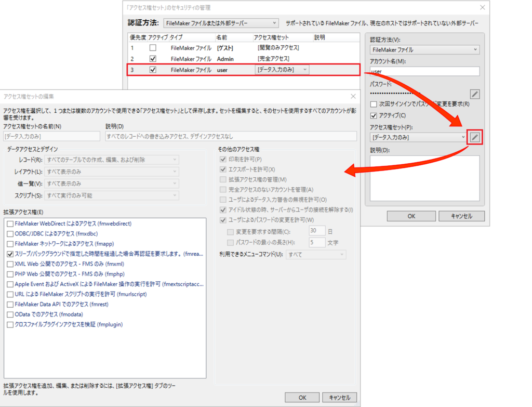Enable クロスファイルプラグインアクセスを検証 (fmplugin)
532x407 pixels.
10,325
